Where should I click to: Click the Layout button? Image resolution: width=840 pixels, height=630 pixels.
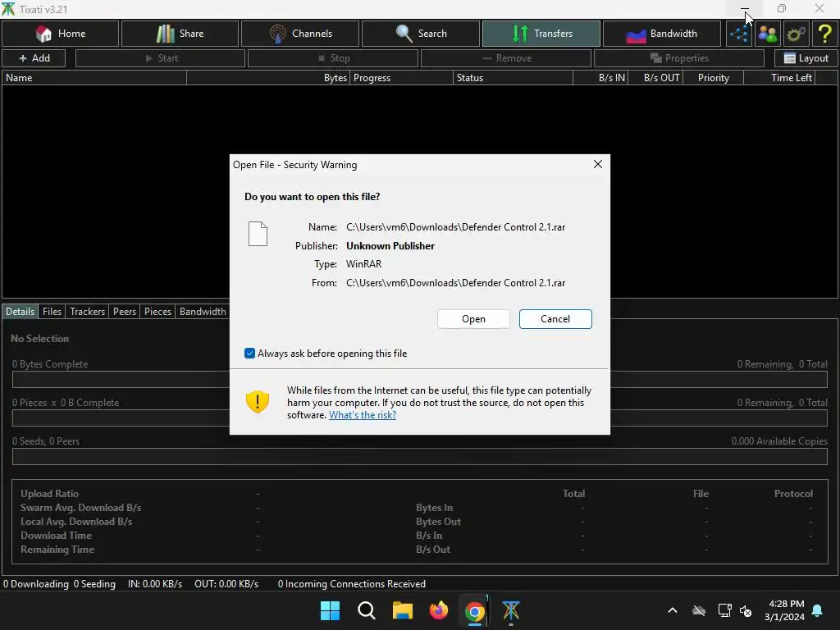coord(806,58)
